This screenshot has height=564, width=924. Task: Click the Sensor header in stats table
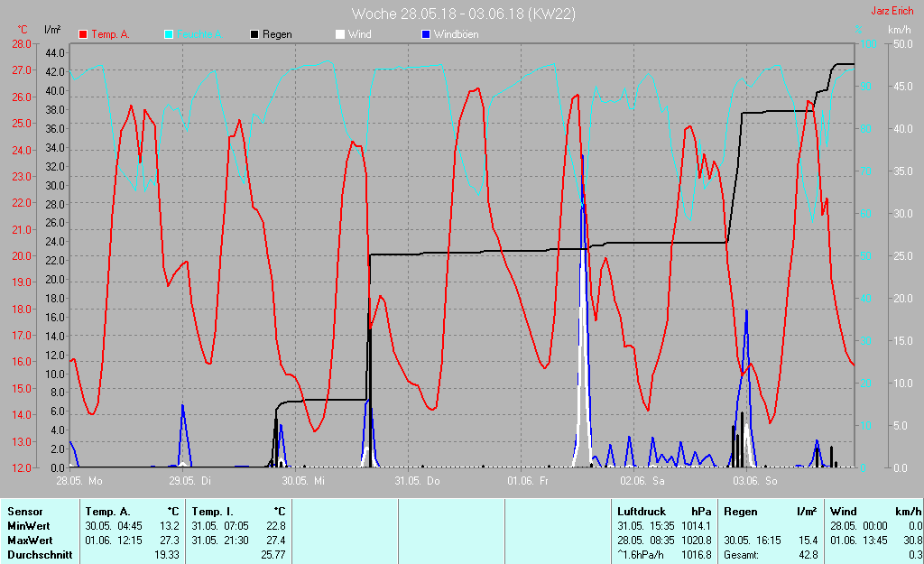pyautogui.click(x=24, y=512)
